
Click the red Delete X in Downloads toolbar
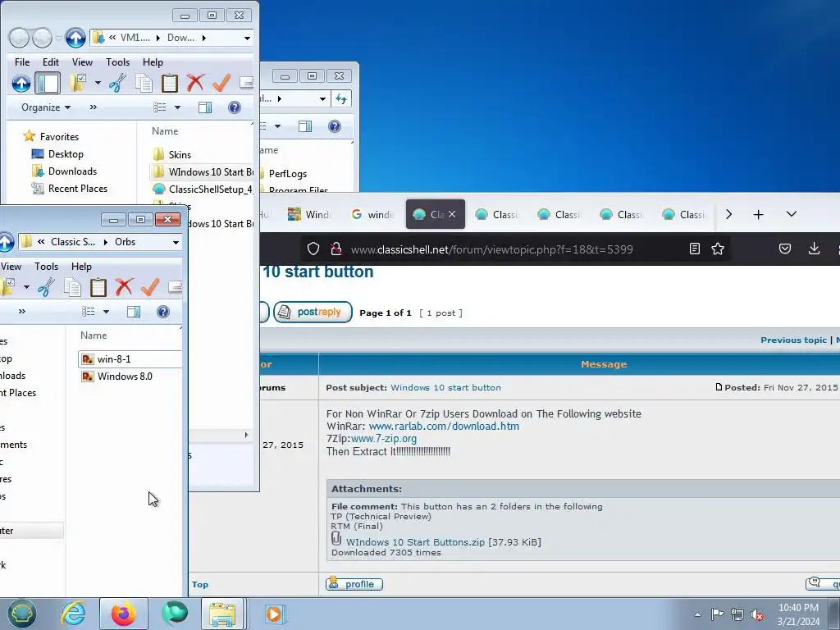[195, 83]
